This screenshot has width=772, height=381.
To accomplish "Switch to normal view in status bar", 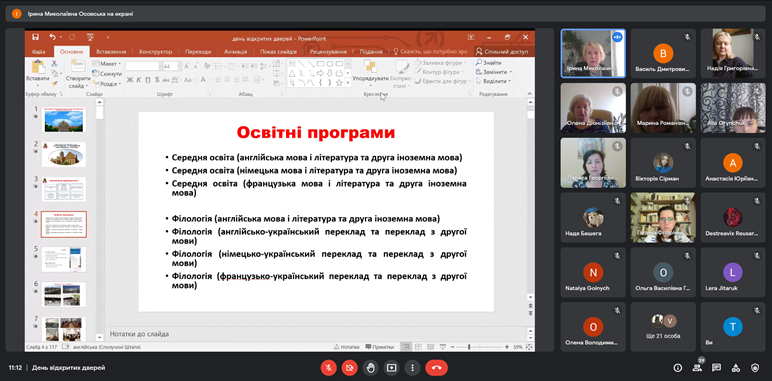I will click(x=406, y=347).
